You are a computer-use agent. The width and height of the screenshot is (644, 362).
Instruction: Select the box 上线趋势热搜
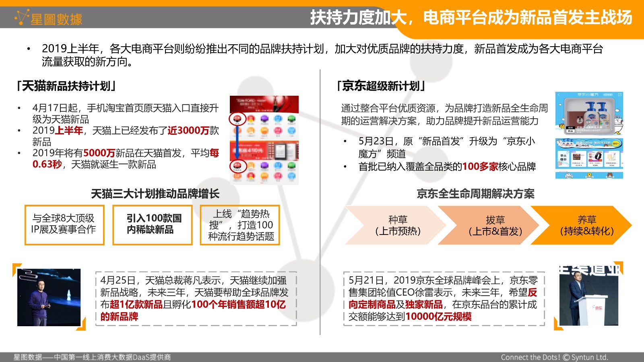[x=240, y=225]
